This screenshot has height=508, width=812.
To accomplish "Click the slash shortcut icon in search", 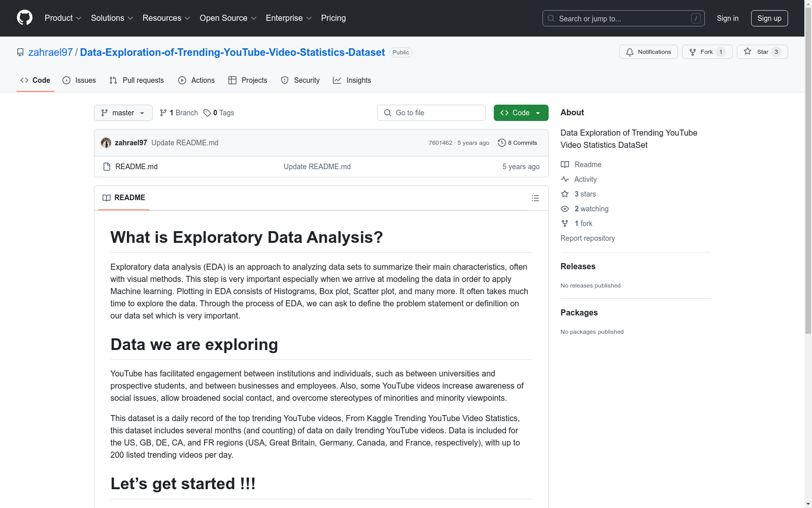I will (x=696, y=18).
